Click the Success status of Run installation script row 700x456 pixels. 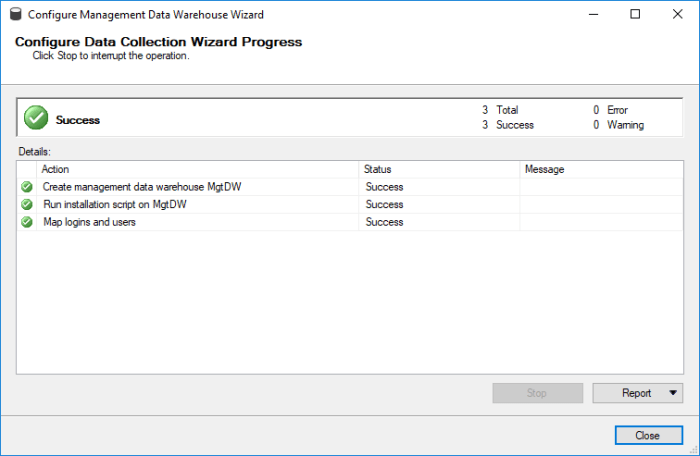384,204
